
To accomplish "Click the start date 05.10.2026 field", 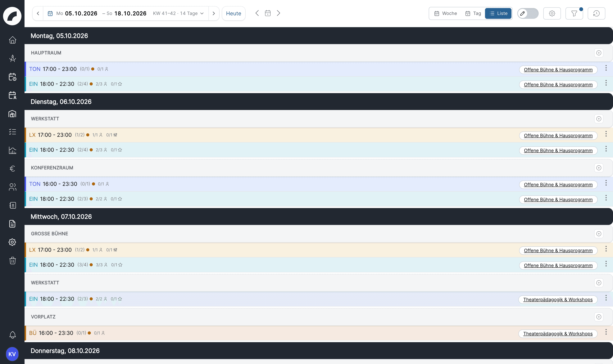I will tap(81, 13).
